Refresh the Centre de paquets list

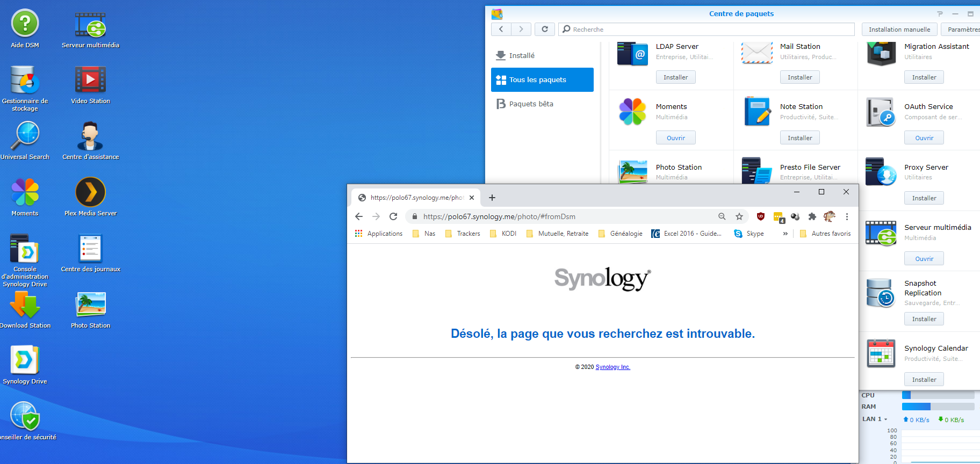(545, 29)
